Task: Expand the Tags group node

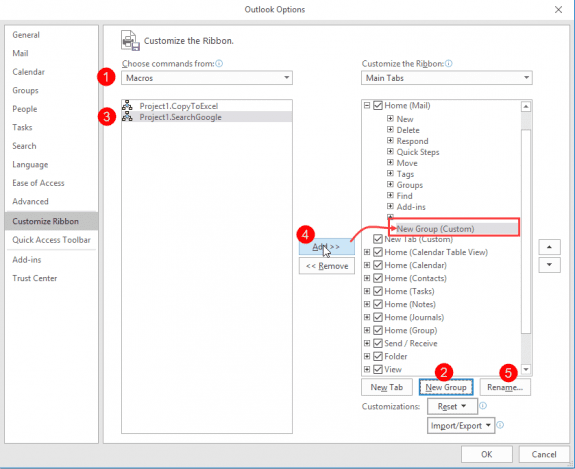Action: tap(390, 174)
